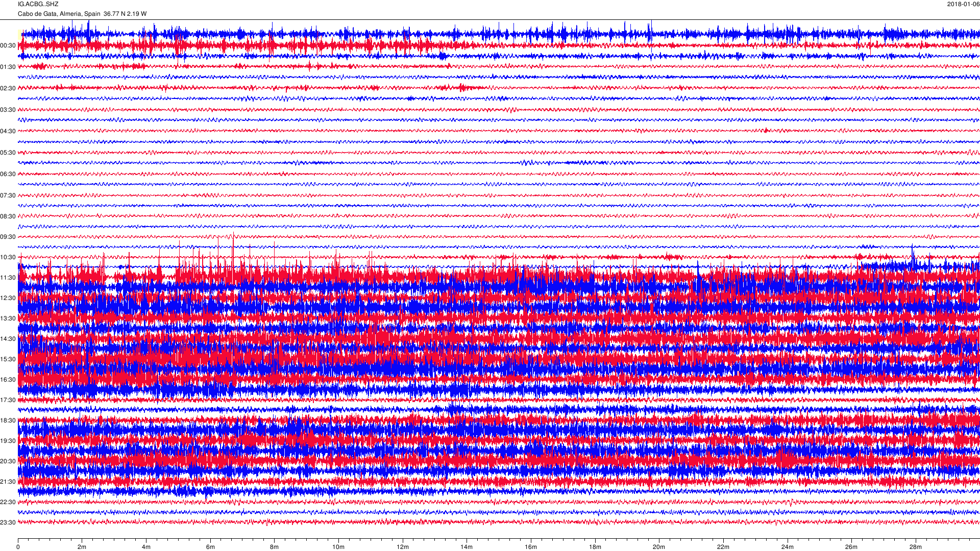Select the 02:30 time label

pyautogui.click(x=8, y=89)
